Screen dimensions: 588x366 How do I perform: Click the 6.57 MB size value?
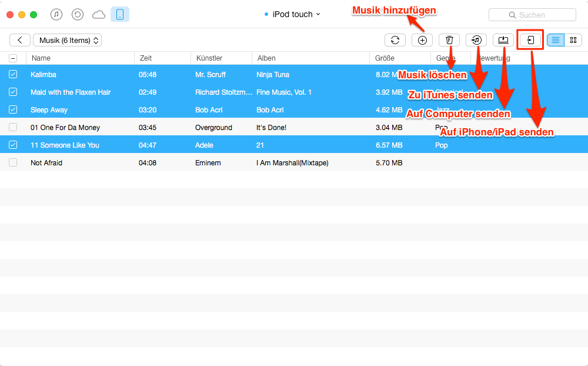[389, 145]
